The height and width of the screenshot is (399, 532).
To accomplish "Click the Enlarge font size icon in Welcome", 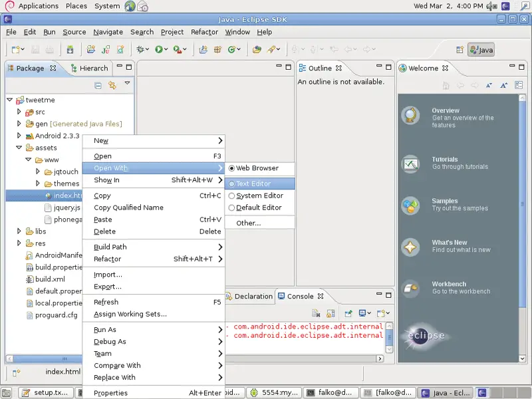I will coord(504,86).
